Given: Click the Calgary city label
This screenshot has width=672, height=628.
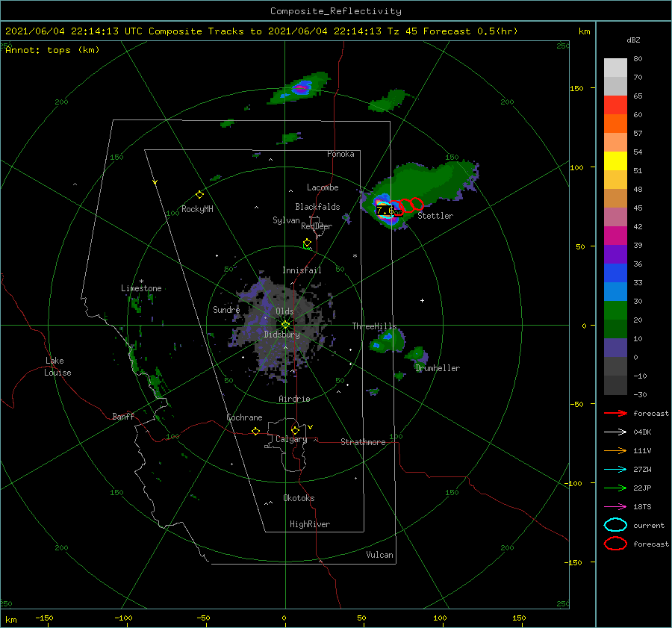Looking at the screenshot, I should [291, 439].
